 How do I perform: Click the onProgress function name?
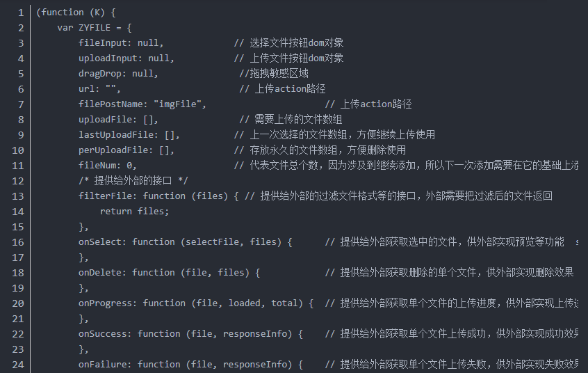(x=108, y=303)
